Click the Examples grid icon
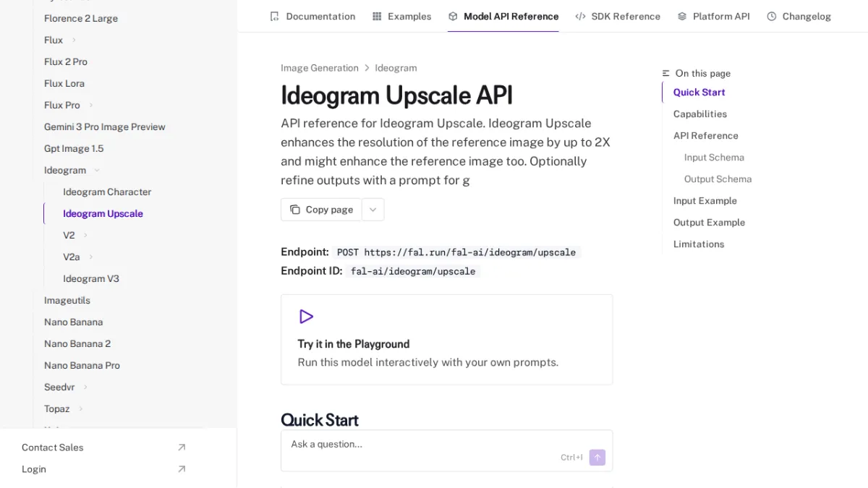 [377, 16]
